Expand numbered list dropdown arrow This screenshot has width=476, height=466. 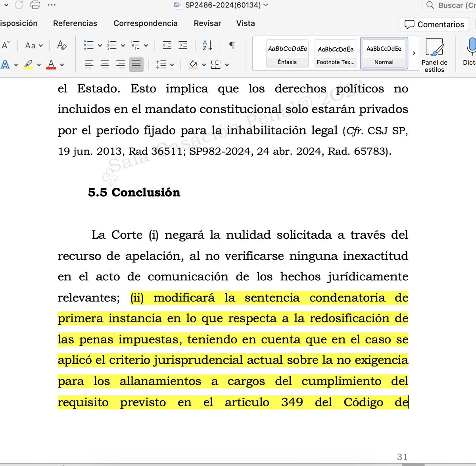pos(123,45)
